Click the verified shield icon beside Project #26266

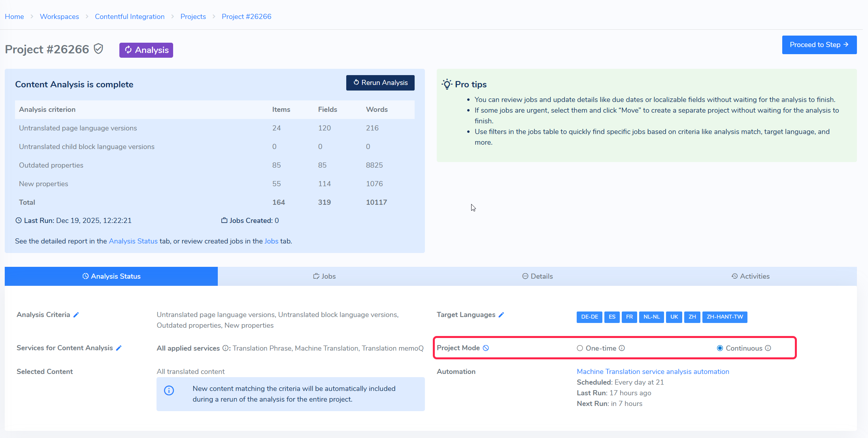coord(98,49)
